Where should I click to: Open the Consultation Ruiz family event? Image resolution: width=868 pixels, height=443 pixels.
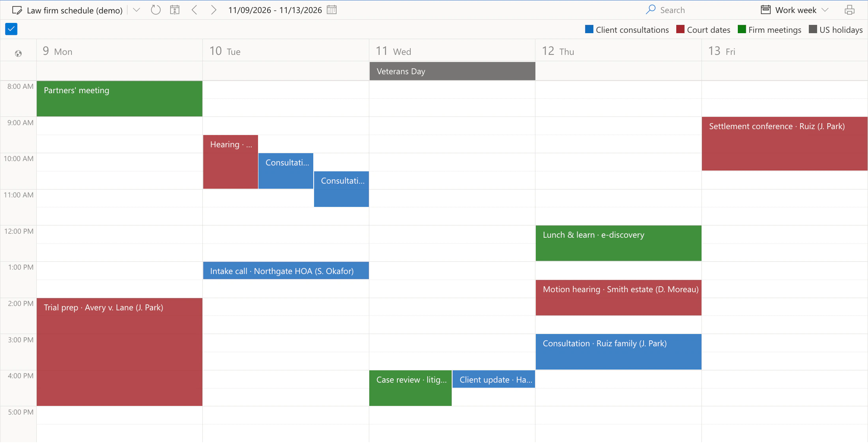[618, 352]
